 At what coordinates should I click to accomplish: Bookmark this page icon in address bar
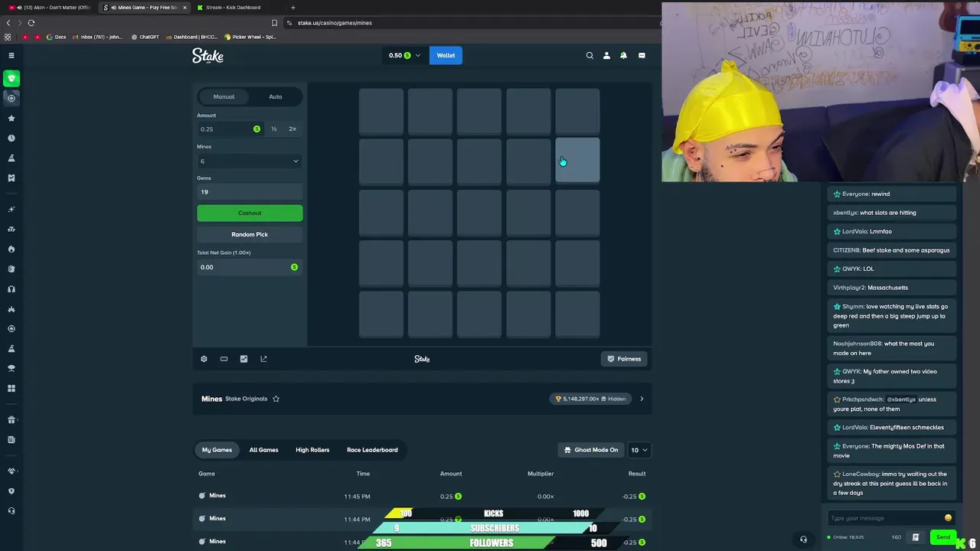pyautogui.click(x=274, y=23)
